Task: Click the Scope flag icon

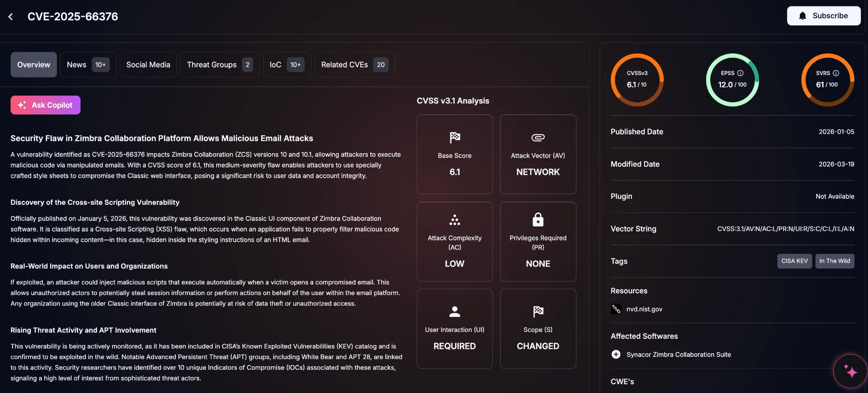Action: pyautogui.click(x=538, y=312)
